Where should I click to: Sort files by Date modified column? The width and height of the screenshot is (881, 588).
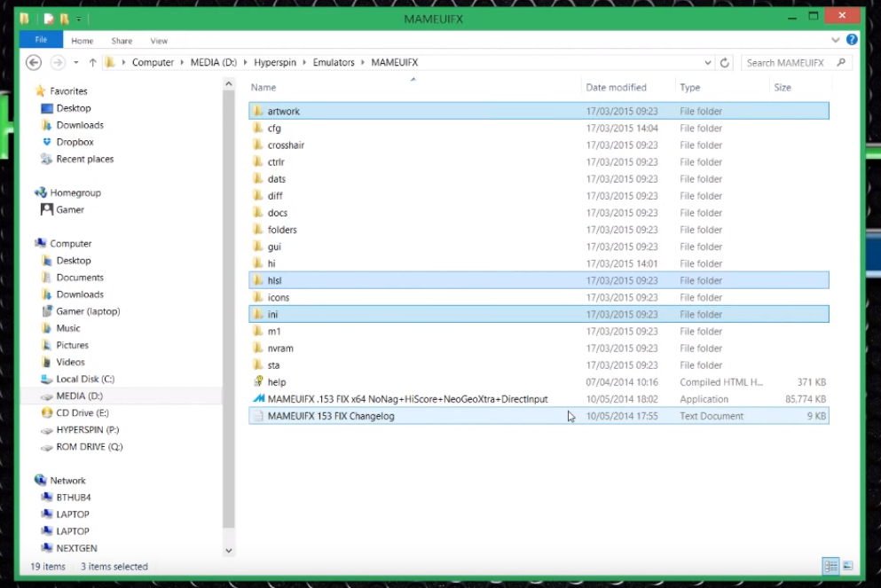[x=616, y=88]
